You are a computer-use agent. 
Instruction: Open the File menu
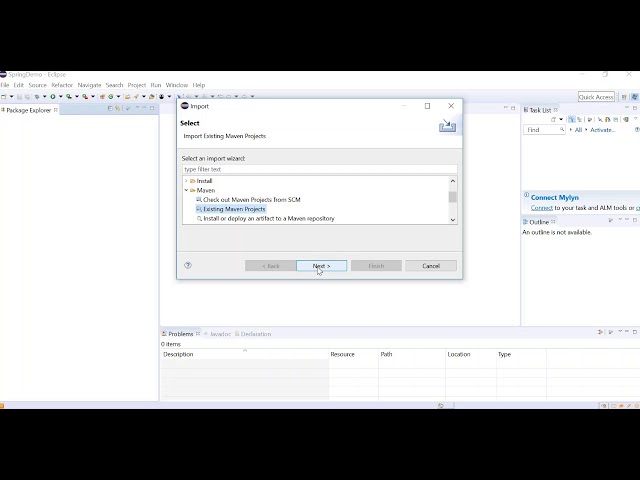click(x=4, y=85)
